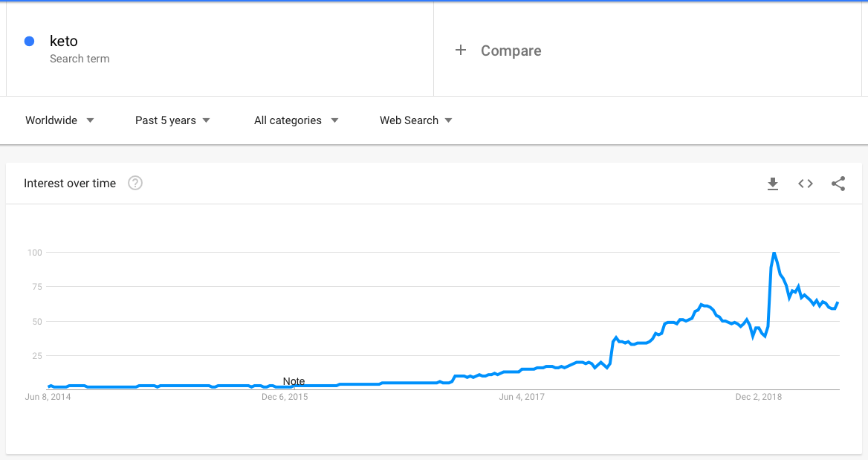
Task: Open the embed code for the chart
Action: coord(806,184)
